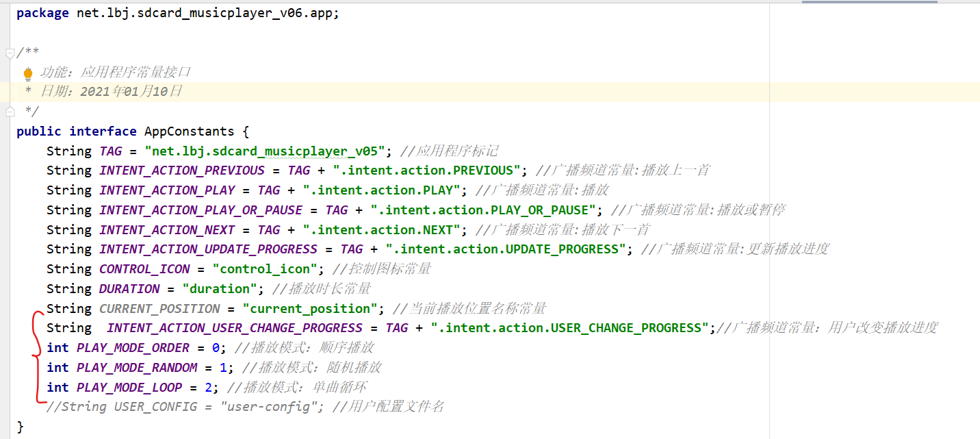
Task: Click the string ".intent.action.PLAY"
Action: pos(383,190)
